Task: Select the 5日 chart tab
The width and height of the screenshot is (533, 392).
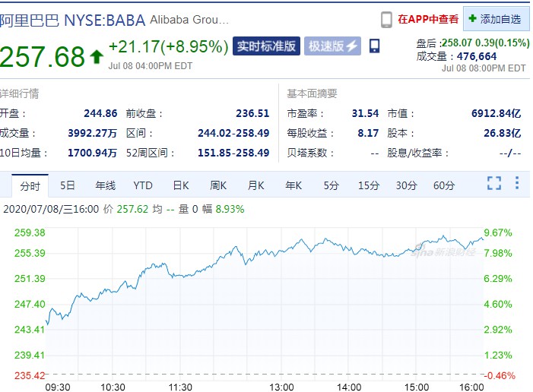Action: tap(68, 185)
